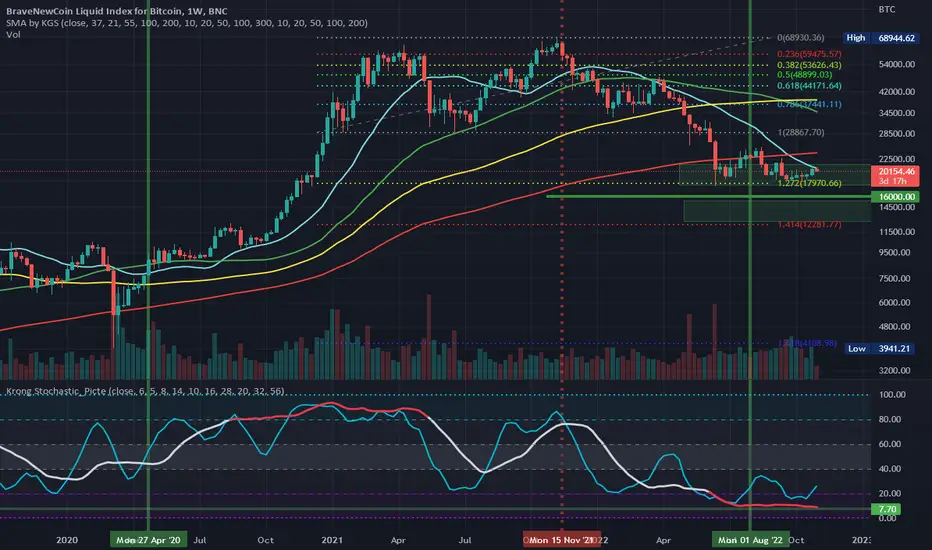Viewport: 932px width, 550px height.
Task: Click the 0.5(48899.03) Fibonacci level label
Action: coord(805,75)
